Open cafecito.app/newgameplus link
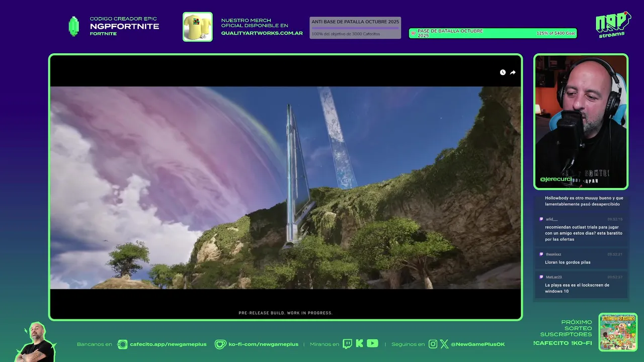Viewport: 644px width, 362px height. coord(168,344)
